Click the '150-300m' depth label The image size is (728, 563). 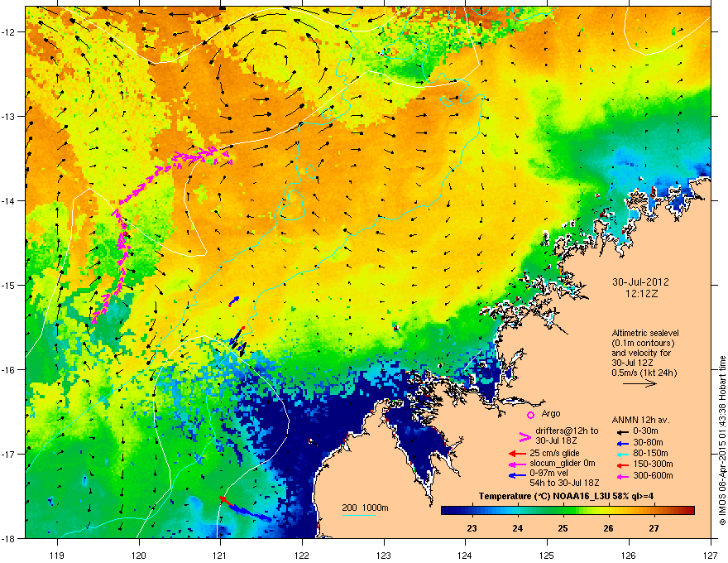click(x=653, y=464)
